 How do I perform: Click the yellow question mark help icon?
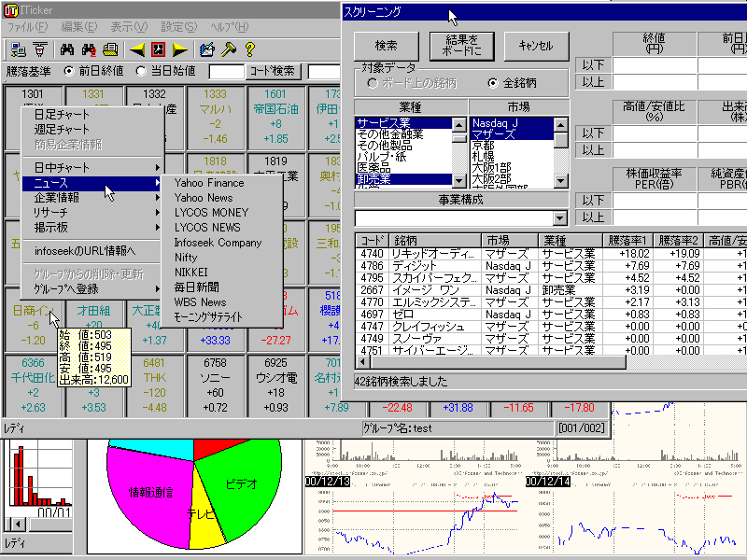click(x=249, y=49)
